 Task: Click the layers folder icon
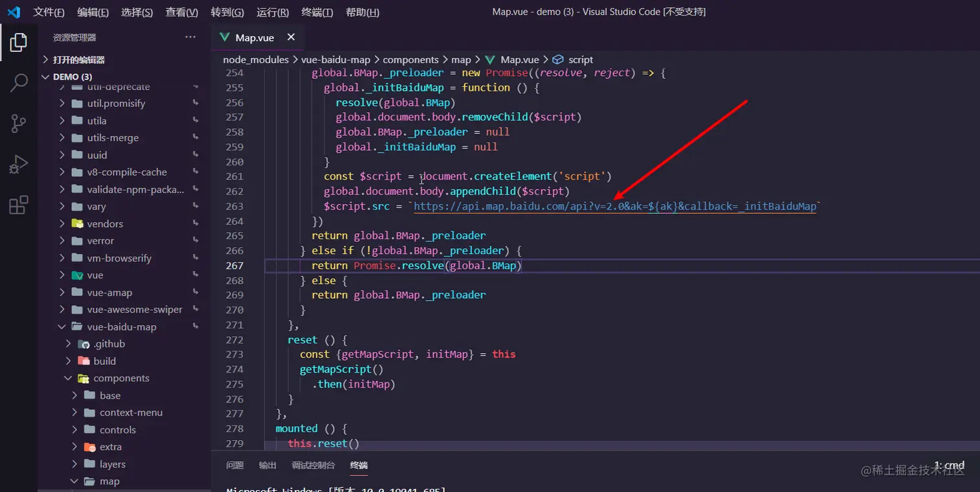[x=90, y=464]
